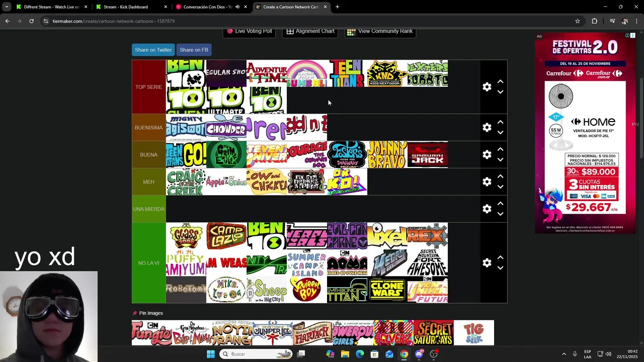Viewport: 644px width, 362px height.
Task: Move BUENISIMA tier down with arrow
Action: (x=500, y=133)
